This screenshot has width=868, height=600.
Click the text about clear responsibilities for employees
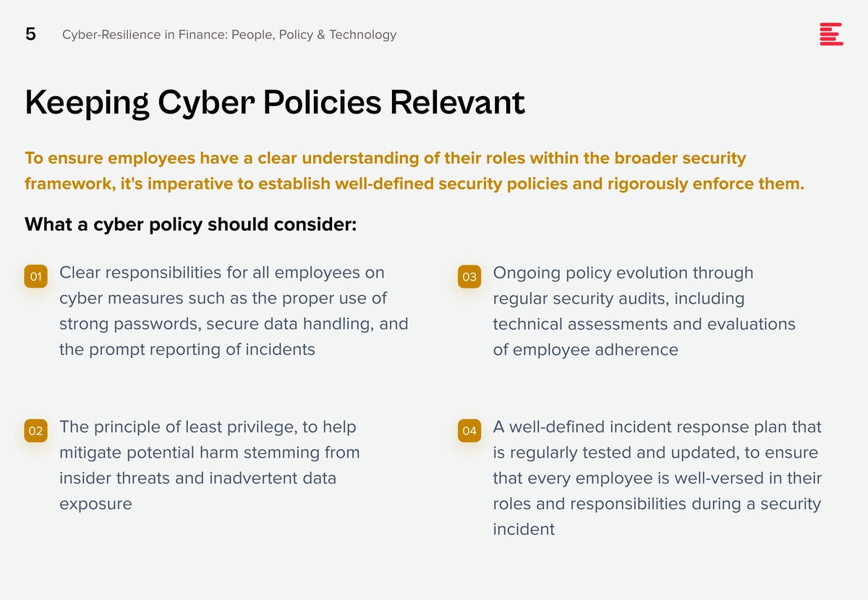click(234, 311)
